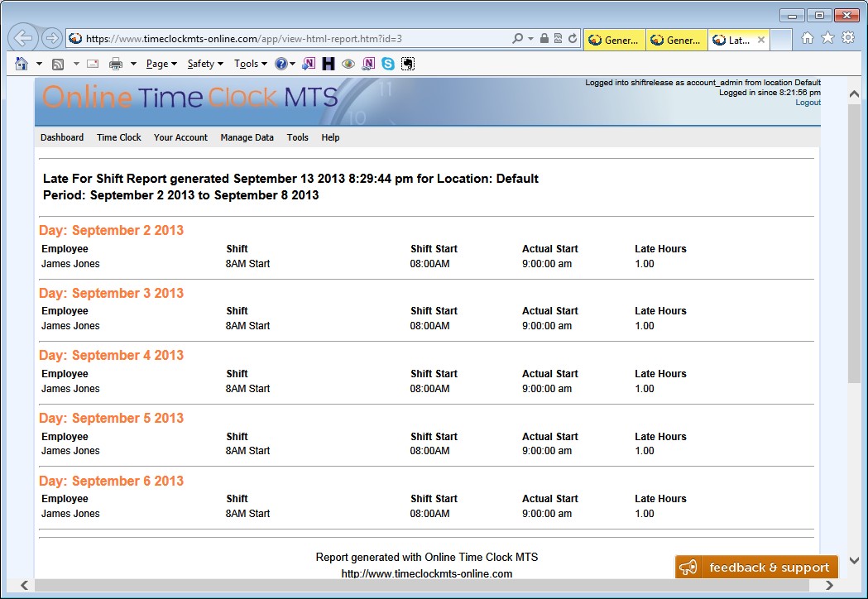This screenshot has height=599, width=868.
Task: Open browser settings with the gear icon
Action: (848, 38)
